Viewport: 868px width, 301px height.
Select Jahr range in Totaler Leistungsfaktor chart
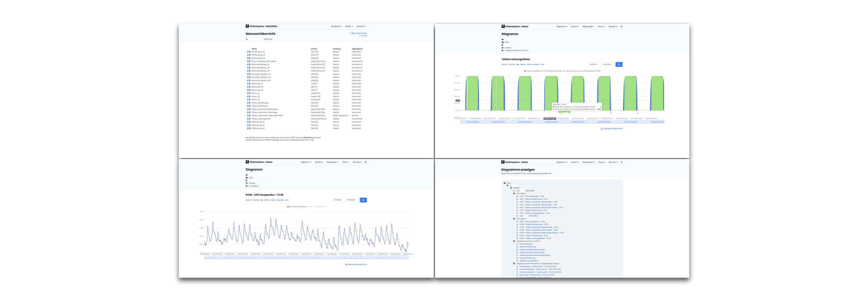click(542, 64)
